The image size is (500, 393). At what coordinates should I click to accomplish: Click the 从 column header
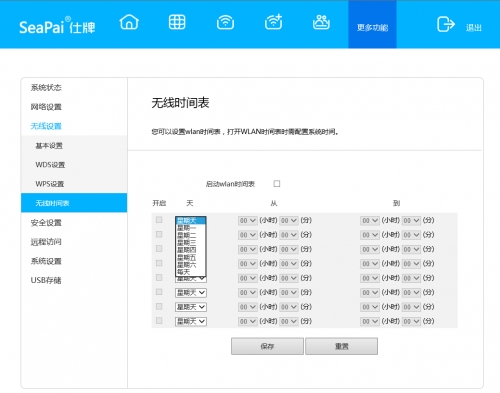(274, 203)
